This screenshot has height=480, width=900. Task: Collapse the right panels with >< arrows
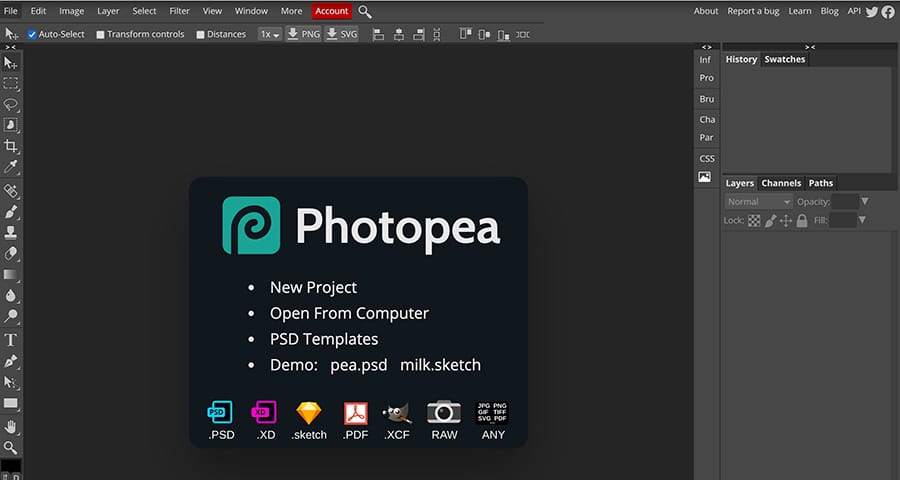(x=810, y=47)
